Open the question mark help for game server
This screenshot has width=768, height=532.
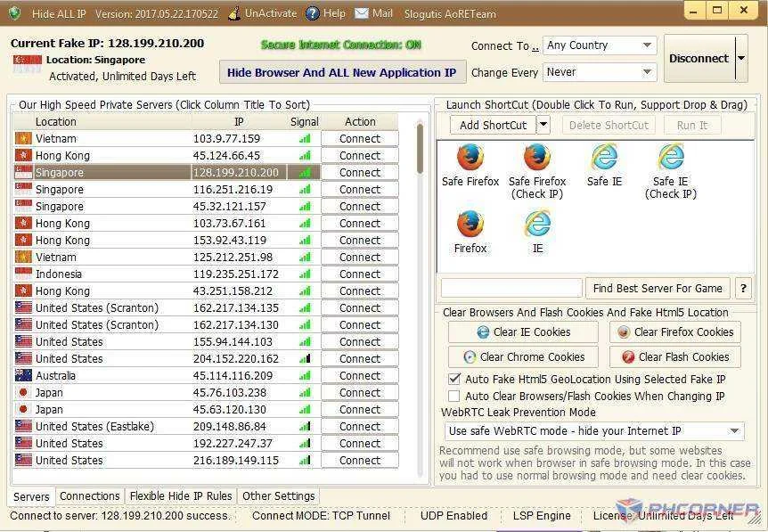[744, 288]
